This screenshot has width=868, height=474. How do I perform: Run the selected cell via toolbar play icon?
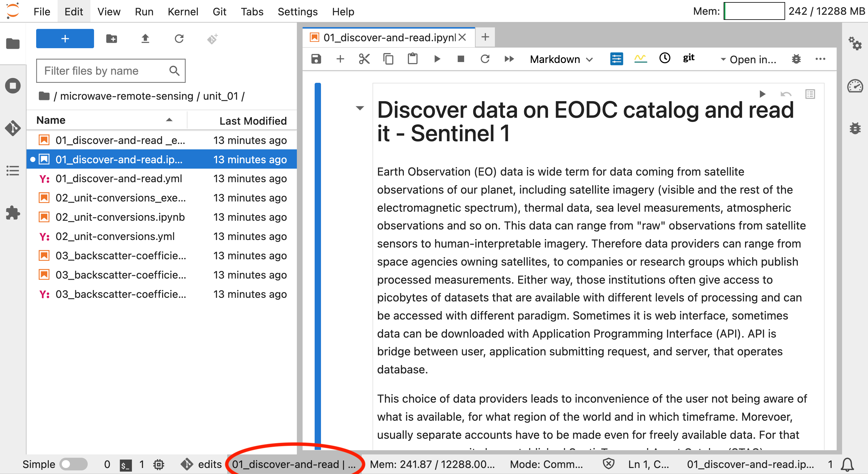(437, 59)
